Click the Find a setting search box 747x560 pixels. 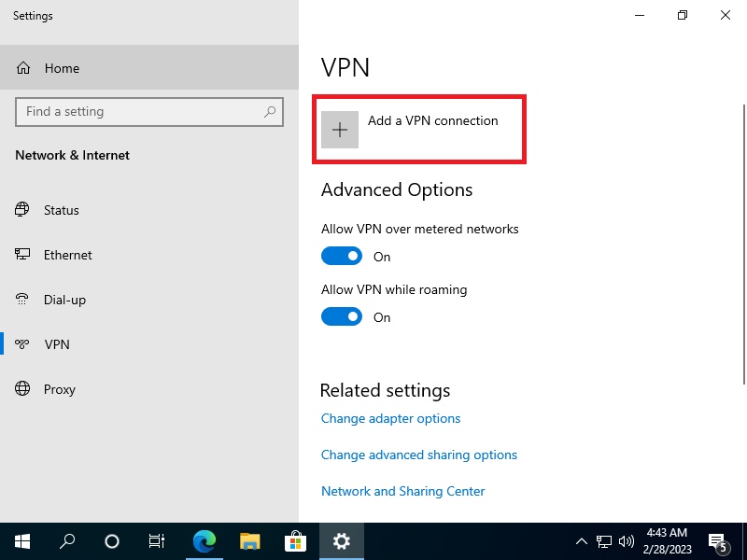[140, 112]
